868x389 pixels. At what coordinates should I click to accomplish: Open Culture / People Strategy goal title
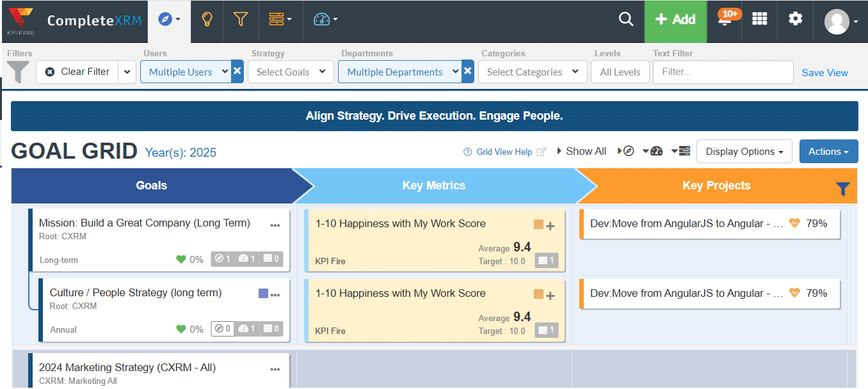[x=136, y=292]
